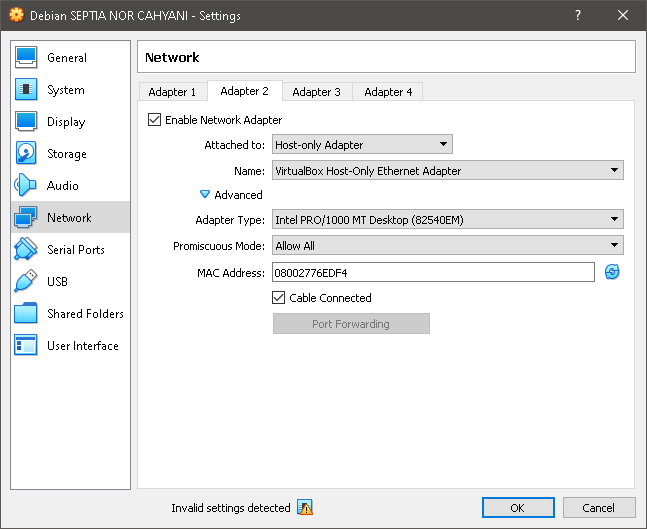Open the Adapter Type dropdown
The height and width of the screenshot is (529, 647).
(x=448, y=220)
